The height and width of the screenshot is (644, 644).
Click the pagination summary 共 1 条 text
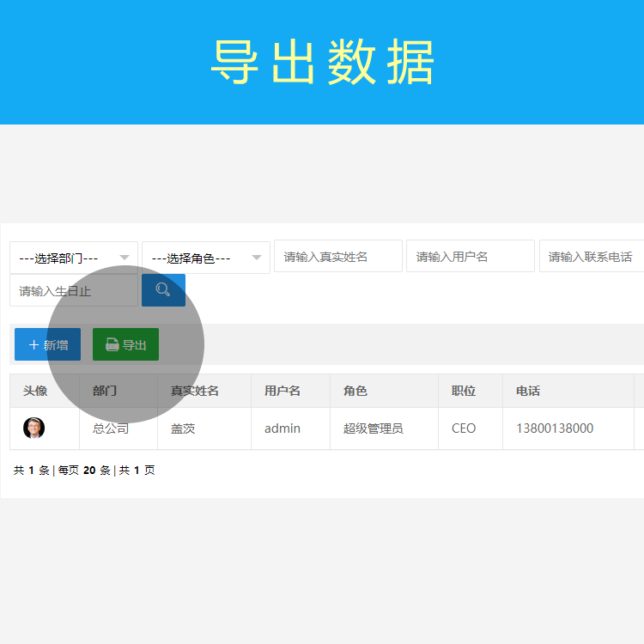tap(32, 471)
